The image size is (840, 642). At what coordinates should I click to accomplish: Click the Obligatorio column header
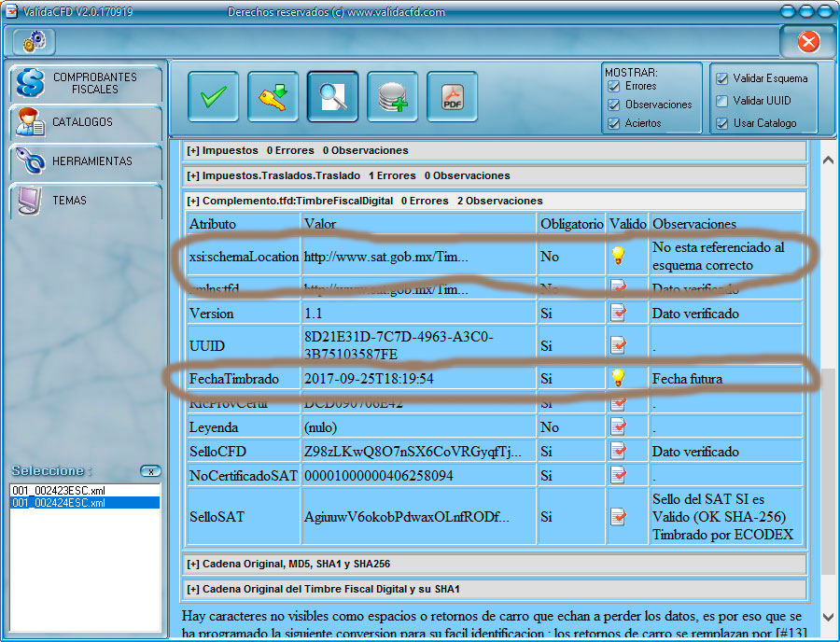(571, 223)
